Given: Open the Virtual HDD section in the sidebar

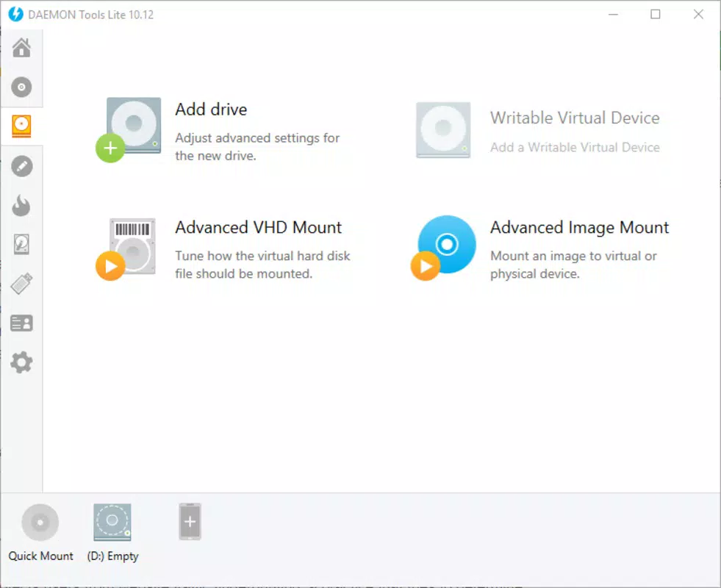Looking at the screenshot, I should (21, 244).
